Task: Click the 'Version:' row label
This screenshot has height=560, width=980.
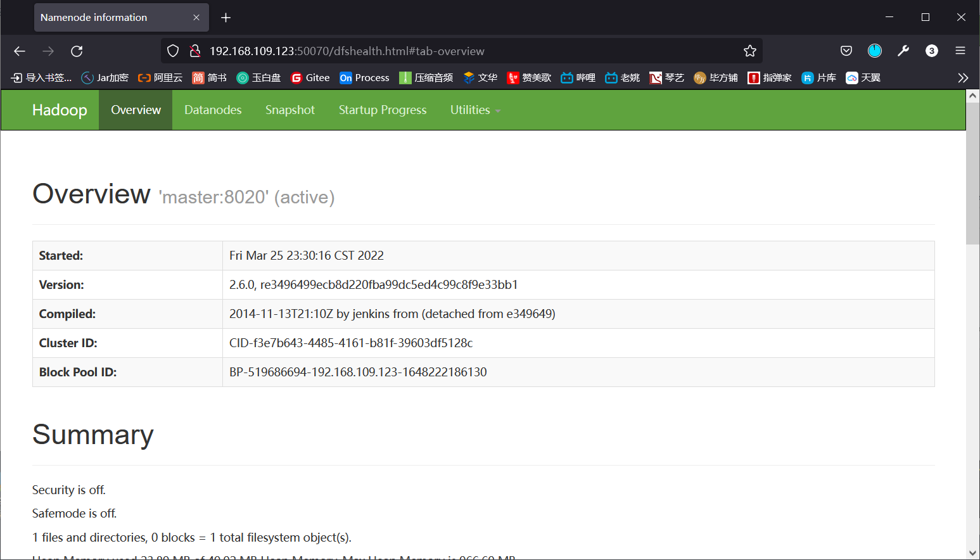Action: 61,285
